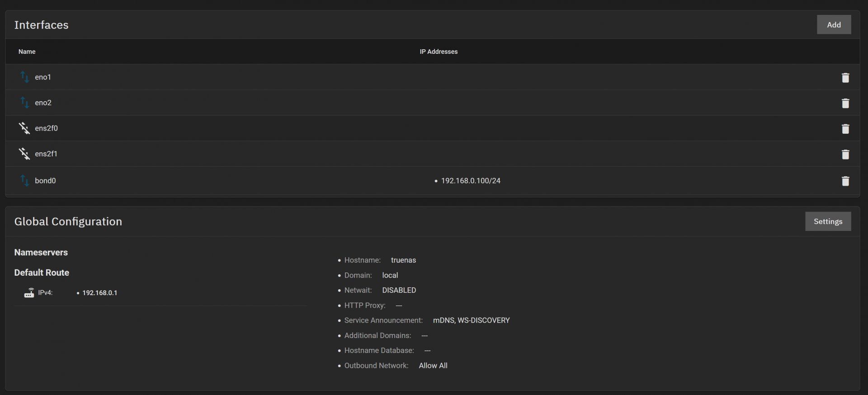This screenshot has height=395, width=868.
Task: Select the ens2f1 interface name
Action: (x=46, y=154)
